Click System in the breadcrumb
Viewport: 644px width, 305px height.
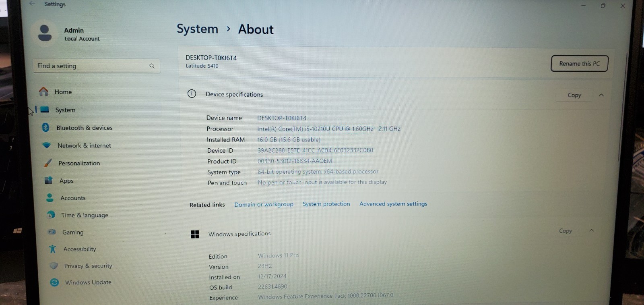point(197,29)
